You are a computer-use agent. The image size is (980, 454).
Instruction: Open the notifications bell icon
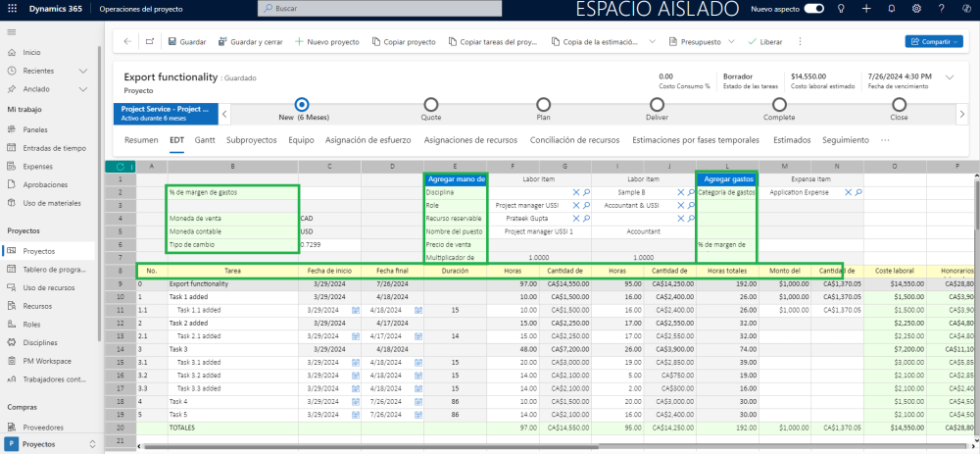click(x=891, y=8)
